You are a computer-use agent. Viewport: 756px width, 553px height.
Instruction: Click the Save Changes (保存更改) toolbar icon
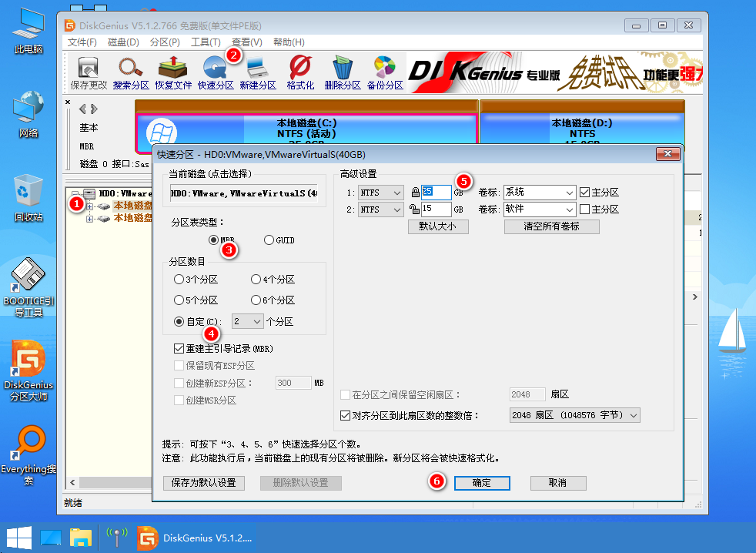click(89, 72)
